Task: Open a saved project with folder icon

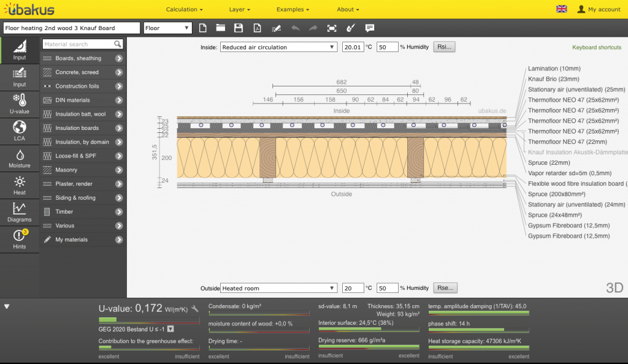Action: click(221, 28)
